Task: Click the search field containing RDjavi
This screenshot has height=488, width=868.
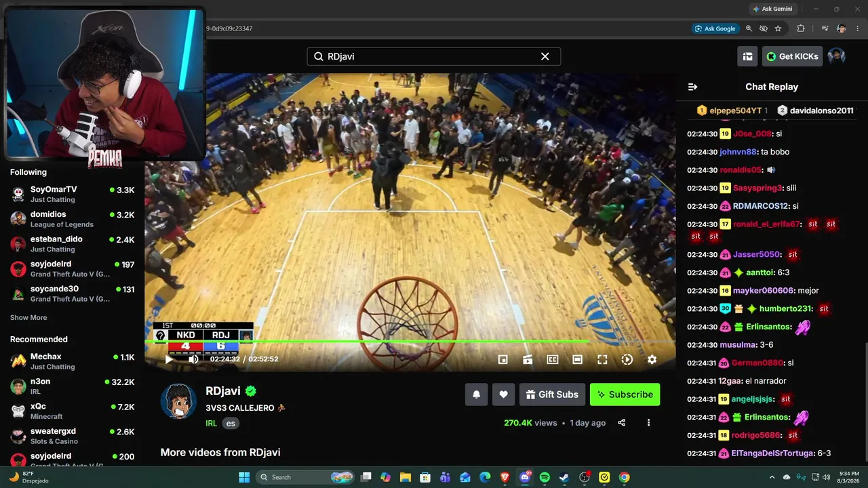Action: coord(434,56)
